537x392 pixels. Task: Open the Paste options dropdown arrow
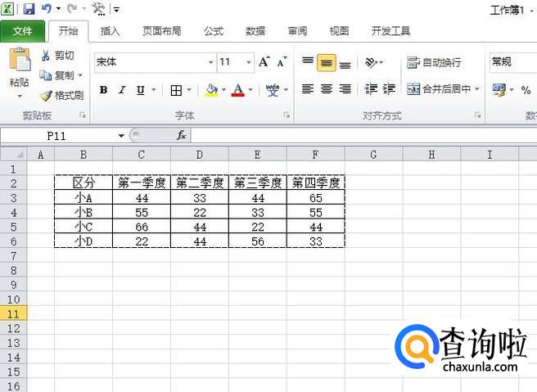20,97
